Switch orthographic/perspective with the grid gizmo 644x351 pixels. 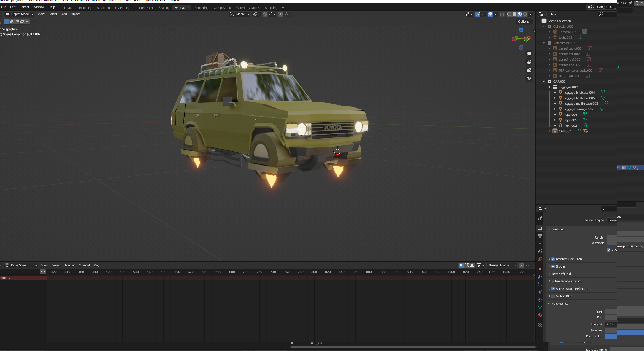(x=529, y=79)
